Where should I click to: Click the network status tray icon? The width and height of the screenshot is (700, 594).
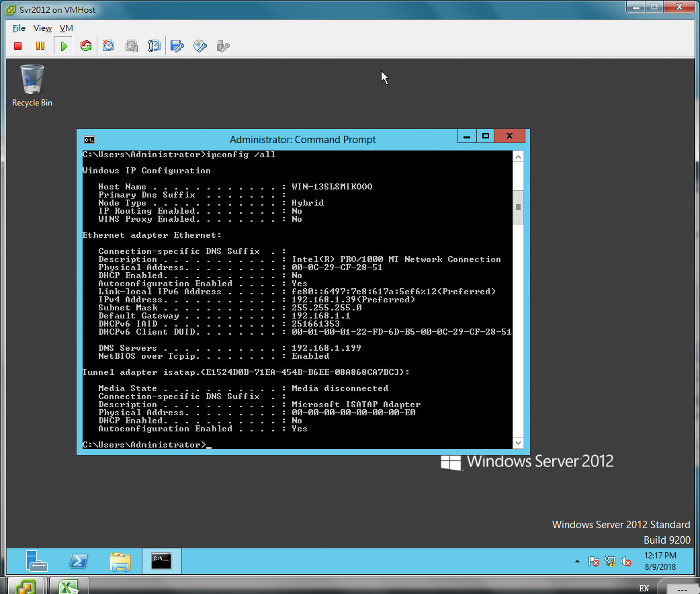[610, 561]
